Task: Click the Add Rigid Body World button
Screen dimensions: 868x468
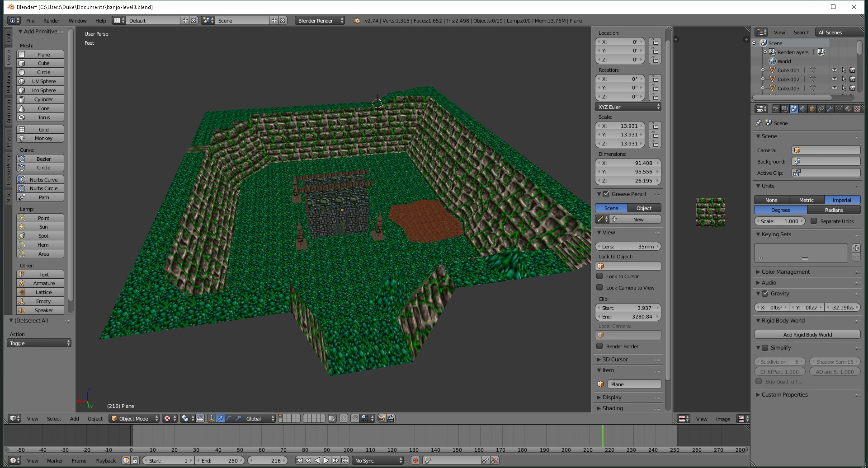Action: 807,334
